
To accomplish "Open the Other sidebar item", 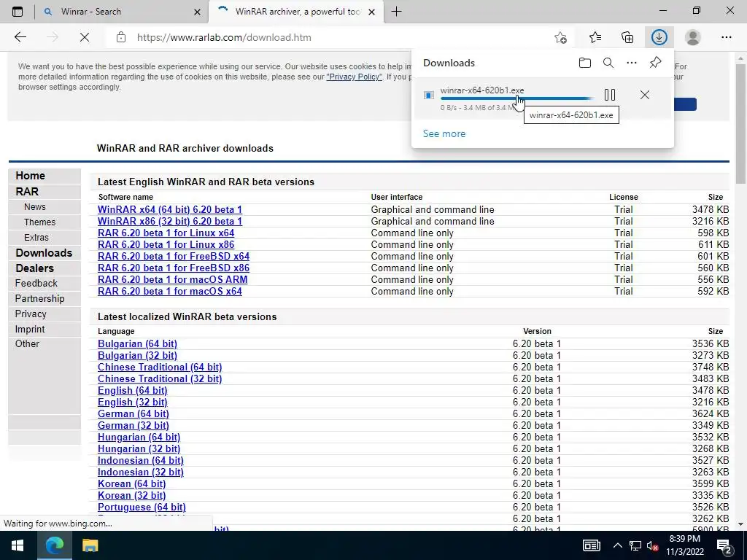I will pyautogui.click(x=27, y=344).
